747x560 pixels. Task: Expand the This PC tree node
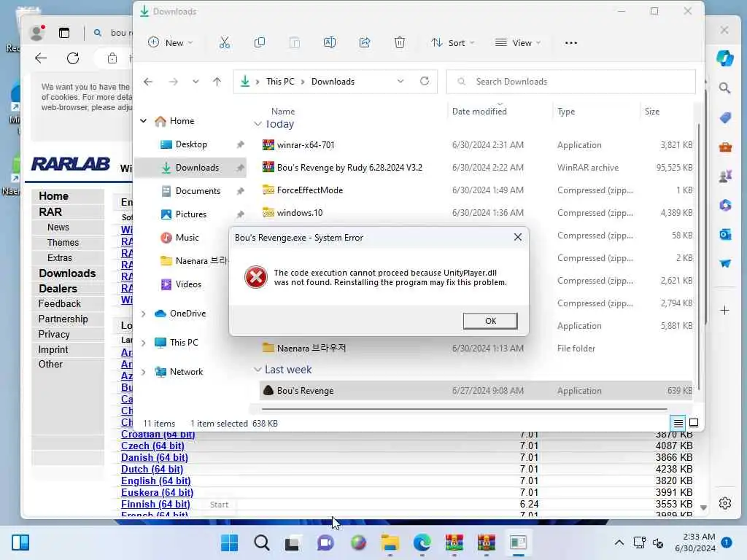tap(144, 343)
